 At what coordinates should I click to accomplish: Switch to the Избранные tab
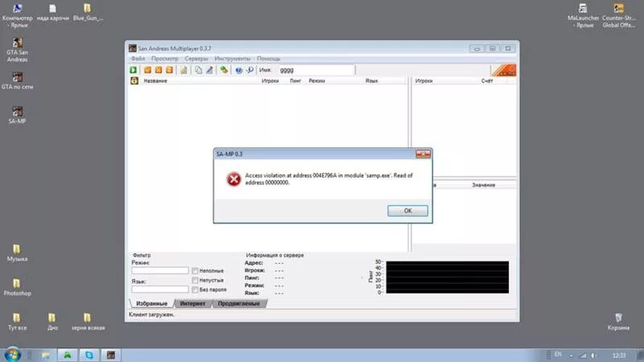click(151, 304)
